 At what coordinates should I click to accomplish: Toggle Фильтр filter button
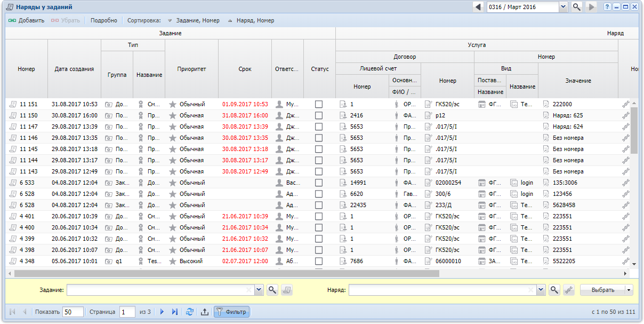231,312
